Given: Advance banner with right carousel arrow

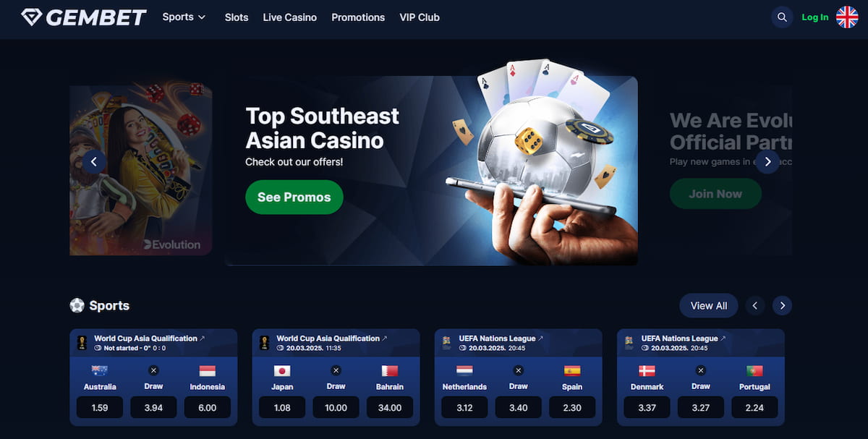Looking at the screenshot, I should tap(767, 161).
